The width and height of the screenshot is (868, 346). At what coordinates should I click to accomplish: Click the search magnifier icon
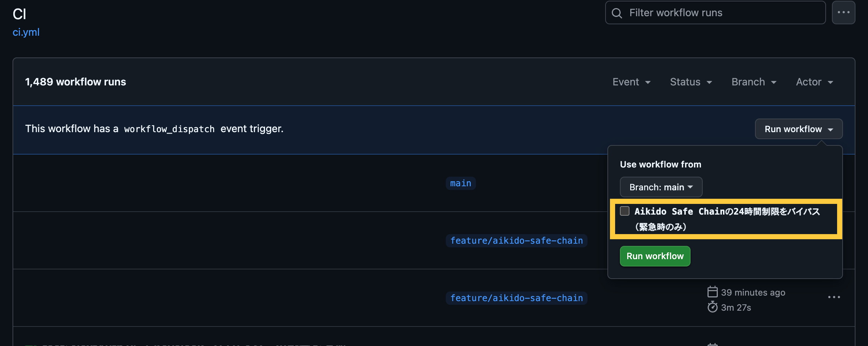(617, 13)
